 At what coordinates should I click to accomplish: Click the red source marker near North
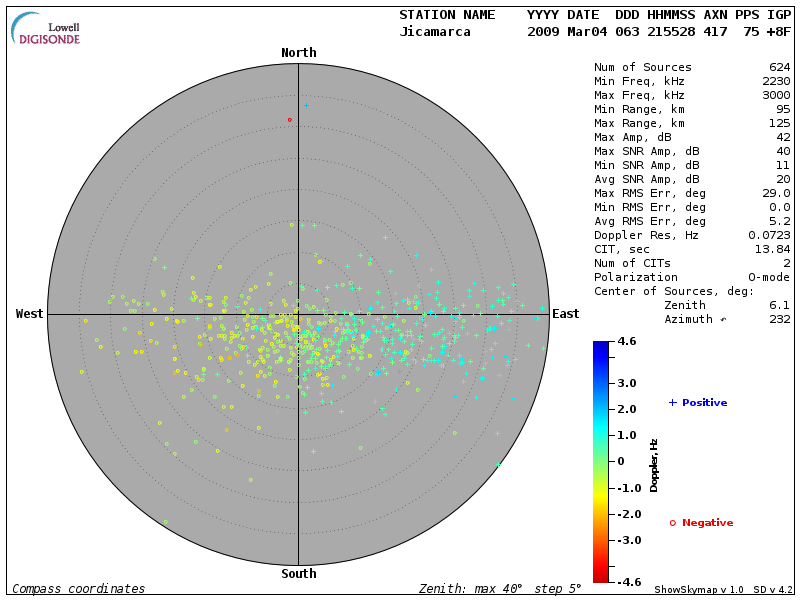[290, 120]
